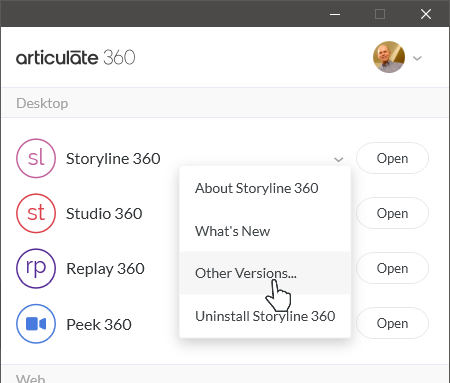Image resolution: width=450 pixels, height=383 pixels.
Task: Click the Storyline 360 app name
Action: pos(113,159)
